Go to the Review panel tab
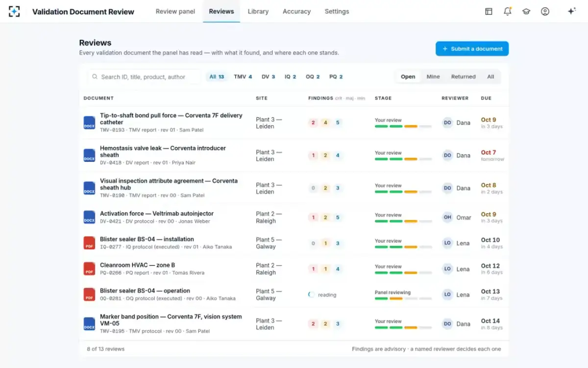The image size is (588, 368). point(175,11)
